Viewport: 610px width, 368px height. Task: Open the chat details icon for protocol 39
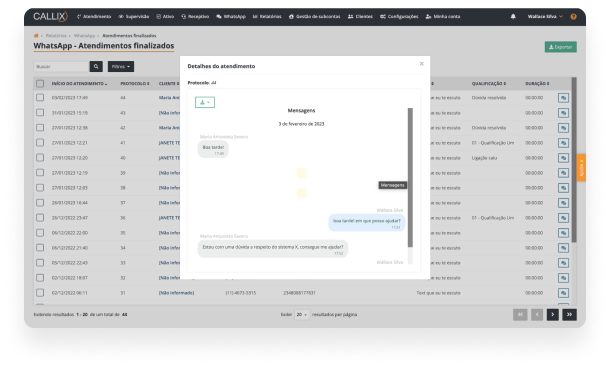[x=563, y=173]
